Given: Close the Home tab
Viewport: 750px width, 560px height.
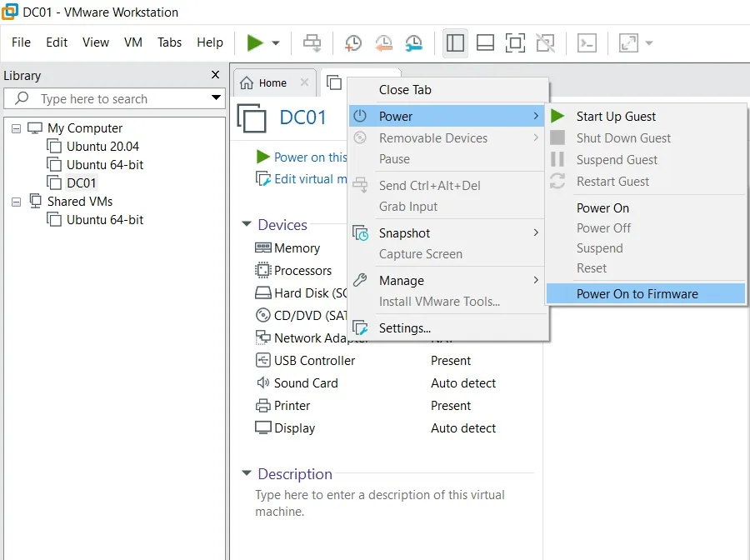Looking at the screenshot, I should tap(304, 82).
